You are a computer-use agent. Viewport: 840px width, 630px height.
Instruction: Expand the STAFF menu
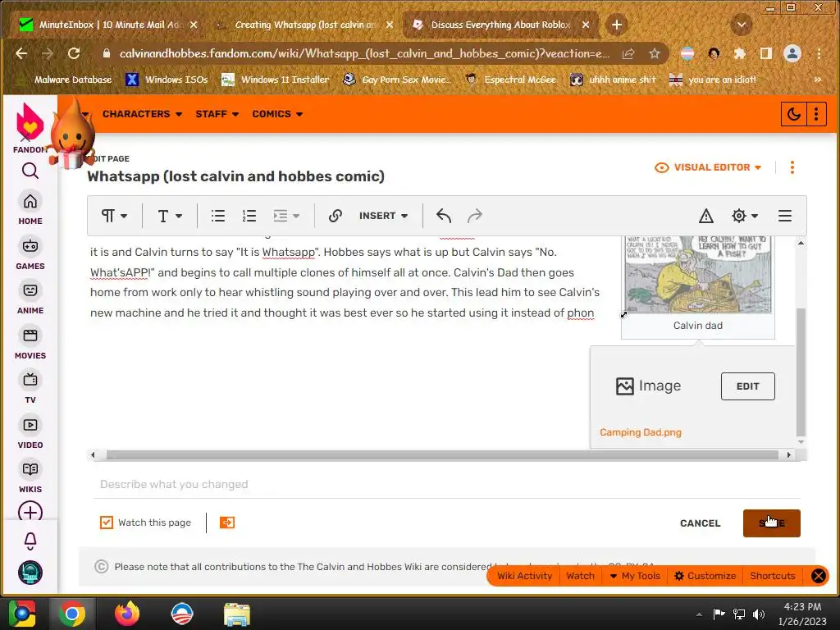(x=217, y=114)
